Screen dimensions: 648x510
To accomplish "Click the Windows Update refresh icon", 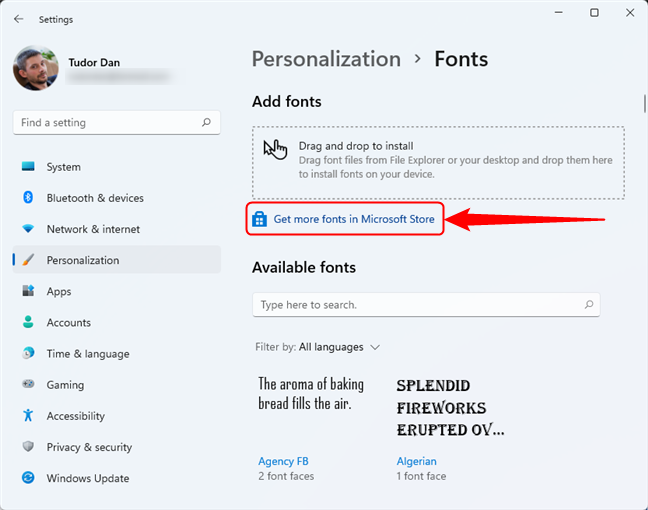I will [x=28, y=478].
